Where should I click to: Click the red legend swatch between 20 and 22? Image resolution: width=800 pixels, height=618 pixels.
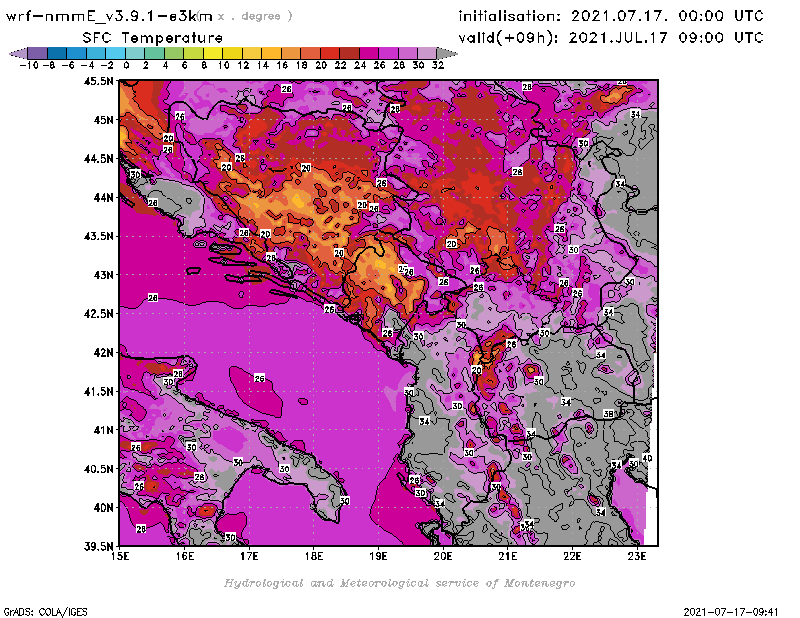tap(330, 53)
